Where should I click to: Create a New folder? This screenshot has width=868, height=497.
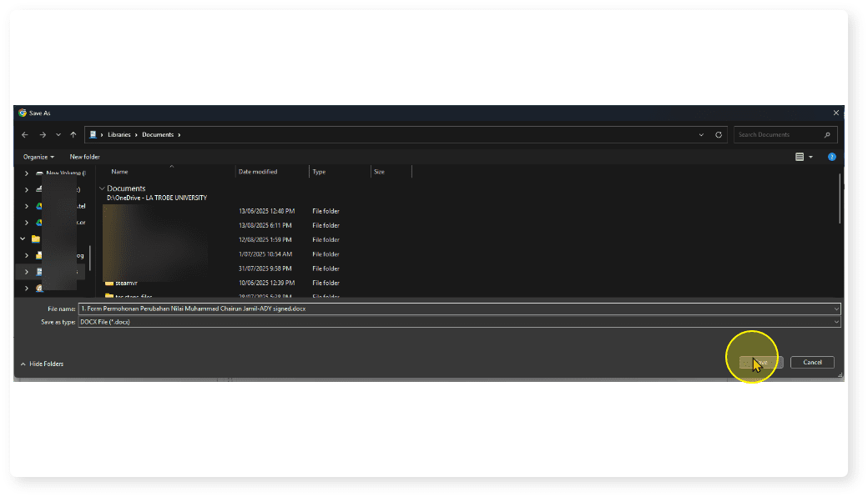click(x=84, y=157)
